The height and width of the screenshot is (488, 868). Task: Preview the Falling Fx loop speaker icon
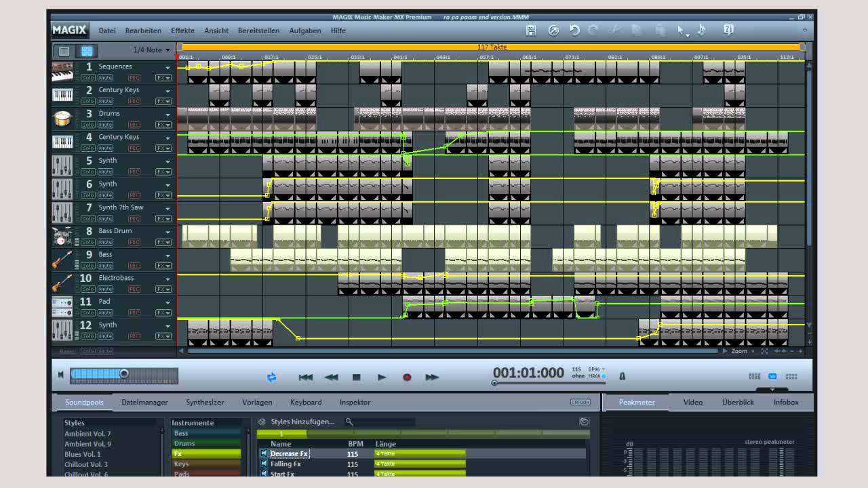pos(264,464)
